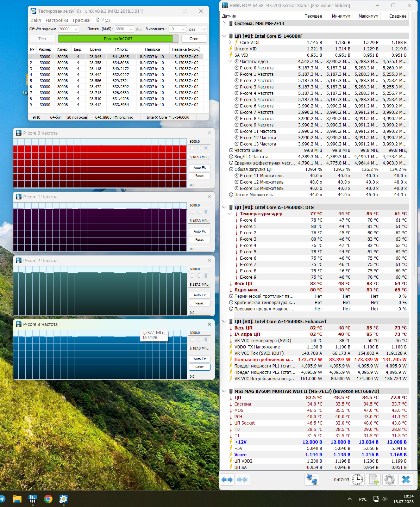Click Auto Fit in P-core 0 Частота window
Viewport: 420px width, 507px height.
[200, 168]
